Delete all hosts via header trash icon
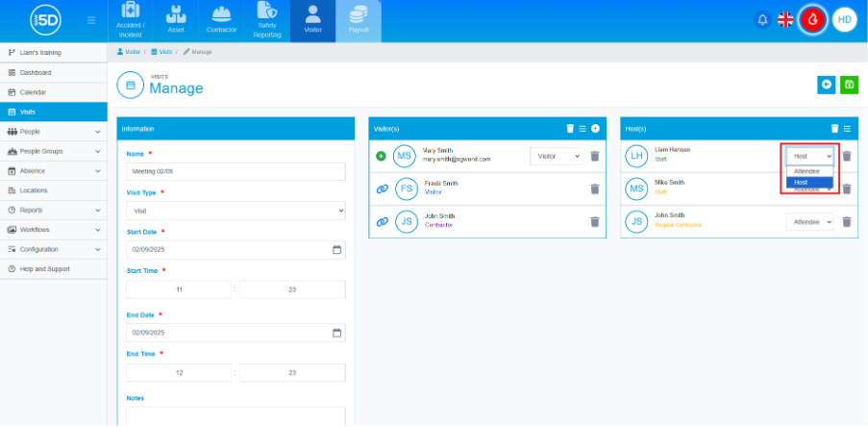This screenshot has width=868, height=427. pyautogui.click(x=834, y=129)
